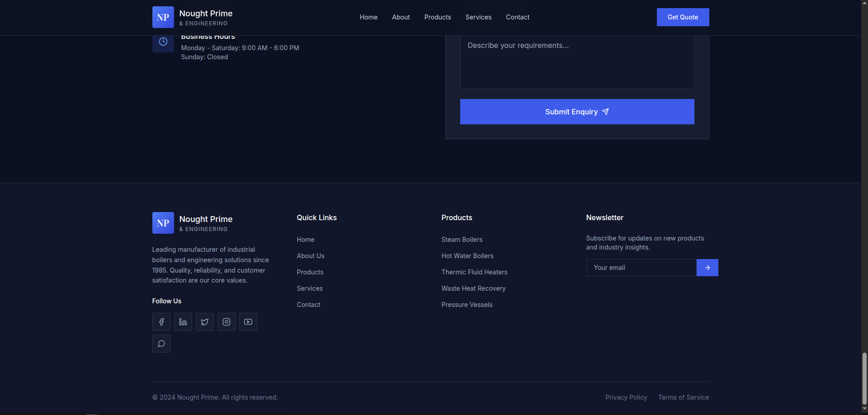The width and height of the screenshot is (868, 415).
Task: Visit the Privacy Policy link
Action: pos(626,397)
